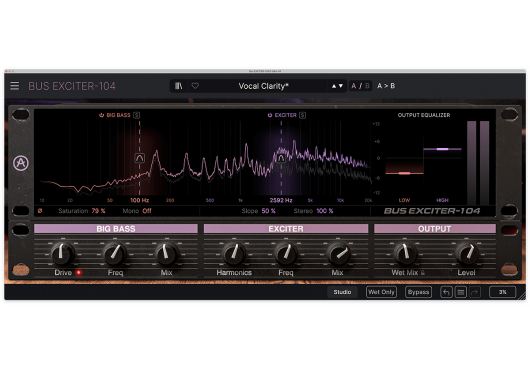Open the edit history list
Image resolution: width=530 pixels, height=371 pixels.
point(460,292)
